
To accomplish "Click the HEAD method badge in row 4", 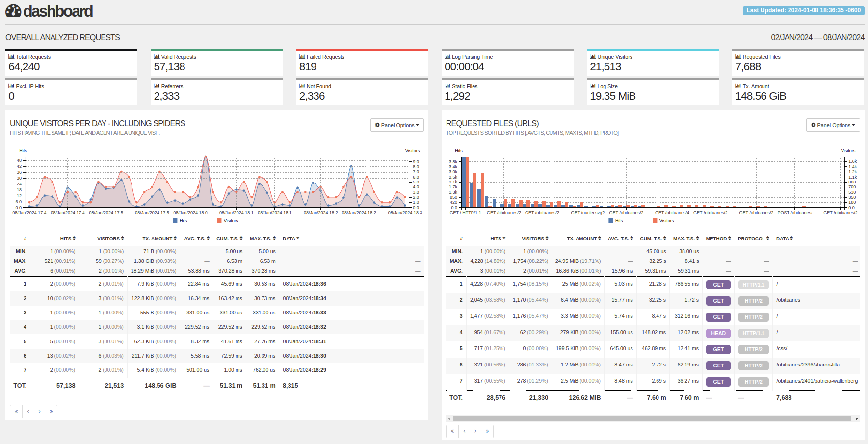I will [x=718, y=333].
